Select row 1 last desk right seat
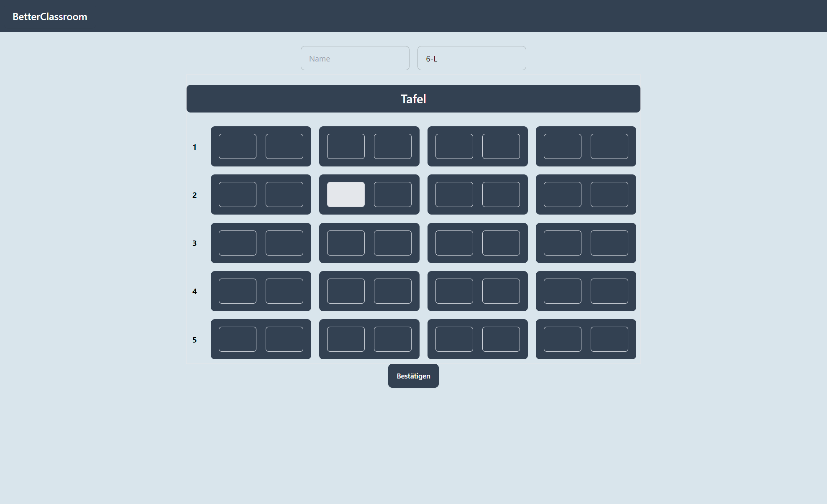 (x=609, y=146)
